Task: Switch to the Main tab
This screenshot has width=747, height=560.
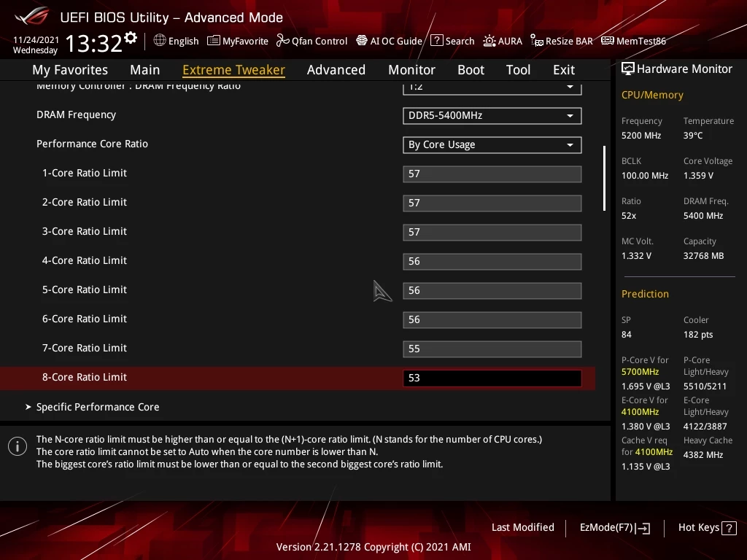Action: point(145,70)
